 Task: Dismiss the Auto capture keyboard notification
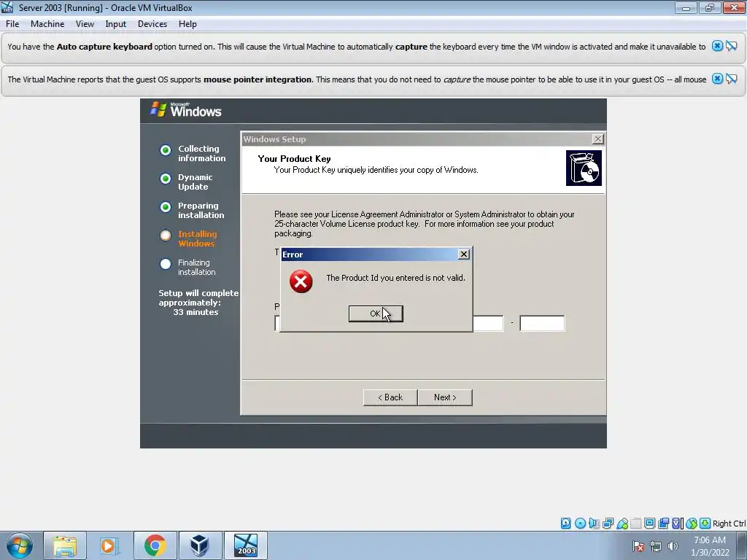[x=717, y=46]
